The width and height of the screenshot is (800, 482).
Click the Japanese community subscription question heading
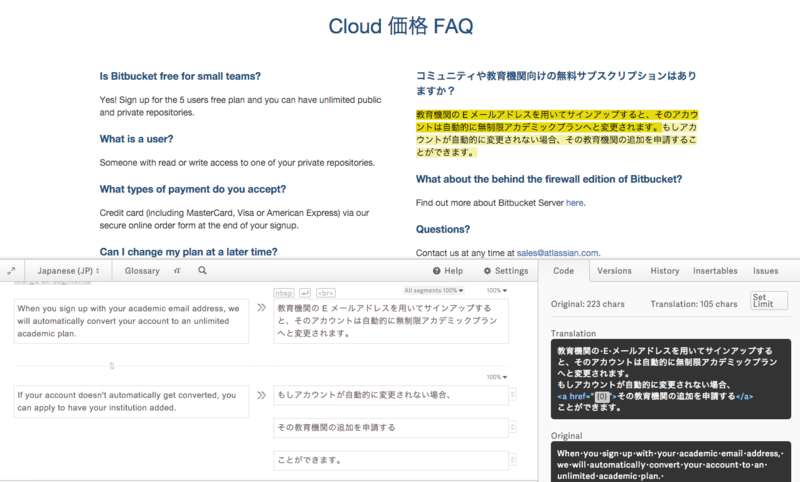(x=556, y=83)
